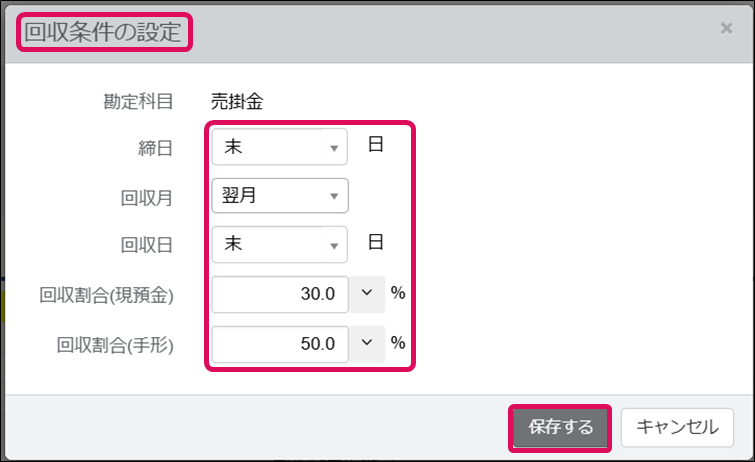The image size is (755, 462).
Task: Click the 保存する button
Action: pyautogui.click(x=560, y=427)
